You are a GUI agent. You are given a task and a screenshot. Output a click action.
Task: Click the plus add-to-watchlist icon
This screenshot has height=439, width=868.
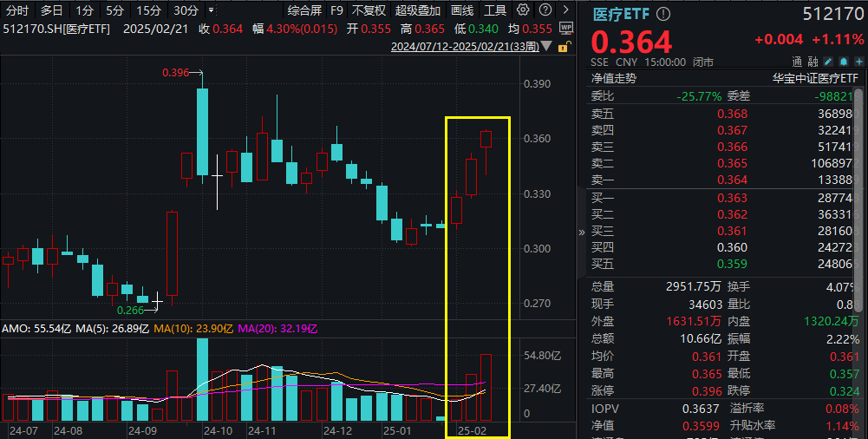tap(859, 62)
